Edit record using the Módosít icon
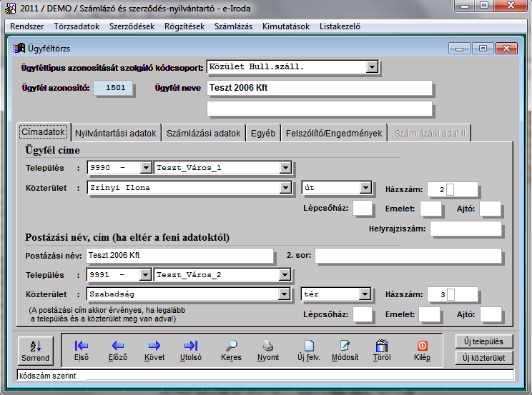The image size is (532, 395). pos(345,346)
